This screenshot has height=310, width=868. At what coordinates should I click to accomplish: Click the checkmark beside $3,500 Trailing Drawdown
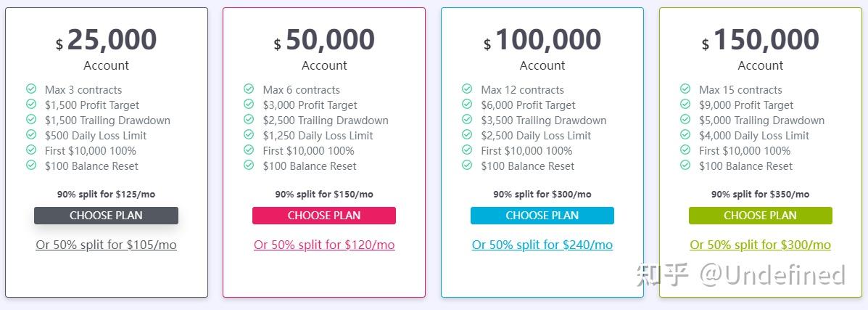pyautogui.click(x=467, y=119)
